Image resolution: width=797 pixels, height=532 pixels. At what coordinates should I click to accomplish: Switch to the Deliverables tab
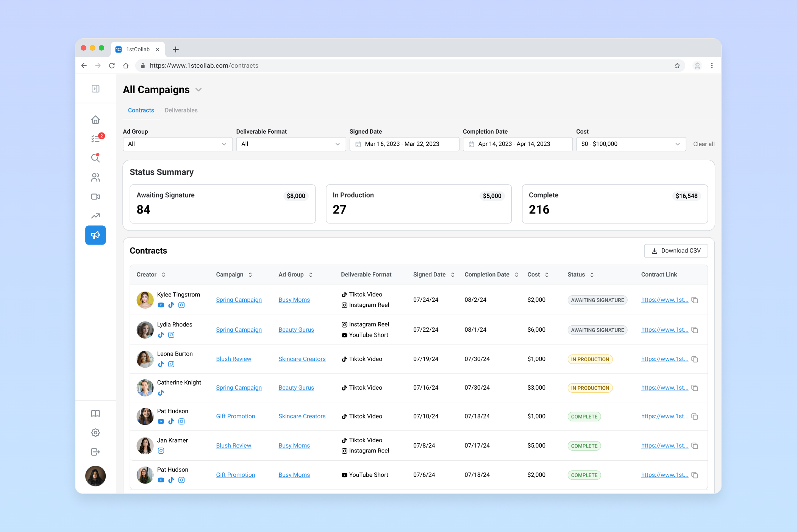[181, 110]
